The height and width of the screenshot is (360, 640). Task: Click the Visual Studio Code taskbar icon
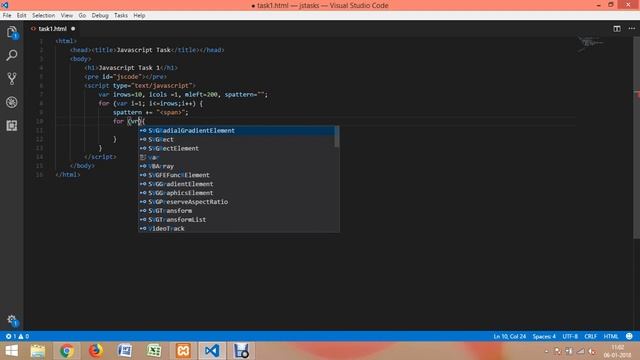pyautogui.click(x=212, y=351)
